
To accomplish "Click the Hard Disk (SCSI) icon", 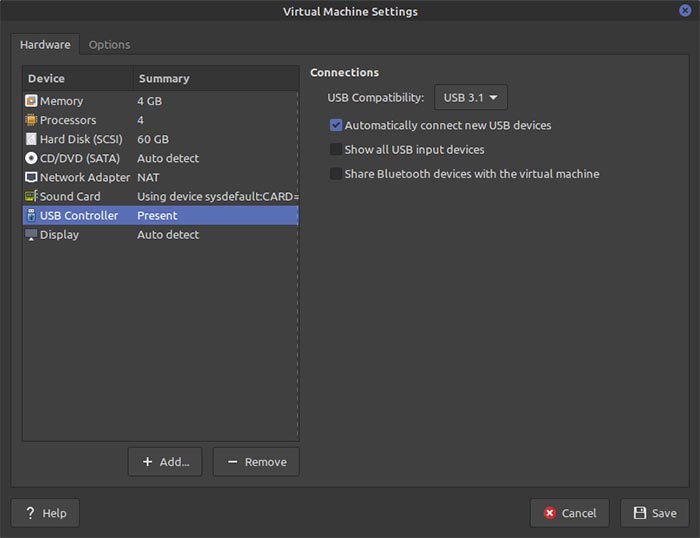I will click(x=31, y=139).
